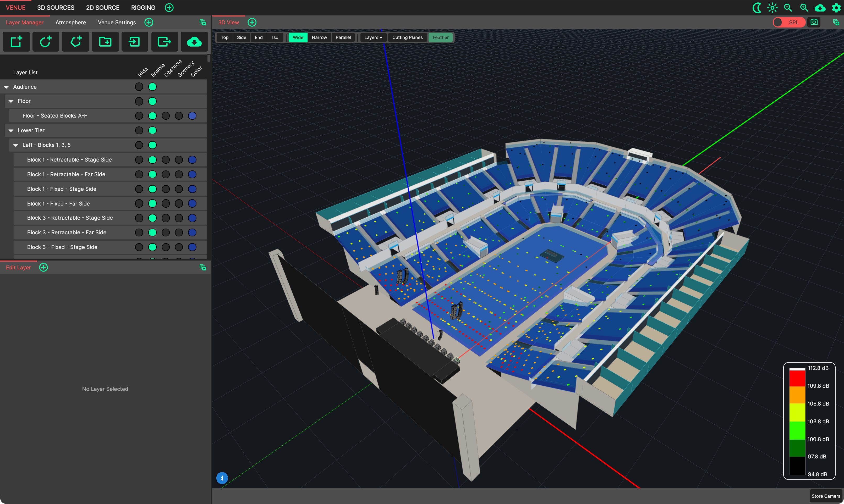The height and width of the screenshot is (504, 844).
Task: Click the export layers icon
Action: [x=165, y=42]
